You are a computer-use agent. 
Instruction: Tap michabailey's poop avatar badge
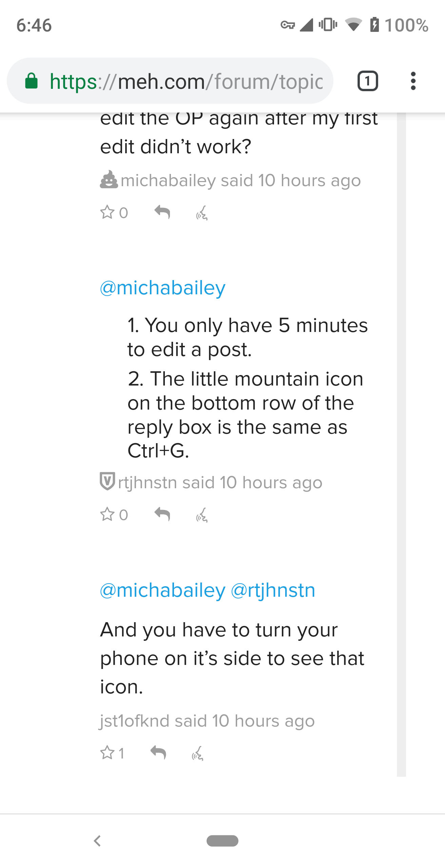(x=109, y=179)
